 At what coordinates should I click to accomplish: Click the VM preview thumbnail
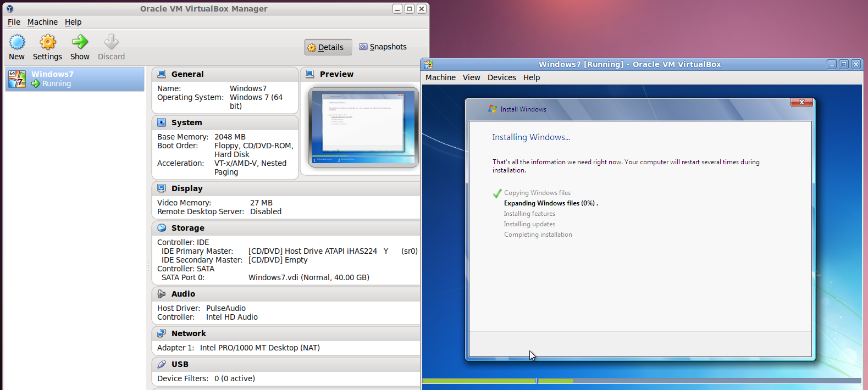pyautogui.click(x=363, y=127)
